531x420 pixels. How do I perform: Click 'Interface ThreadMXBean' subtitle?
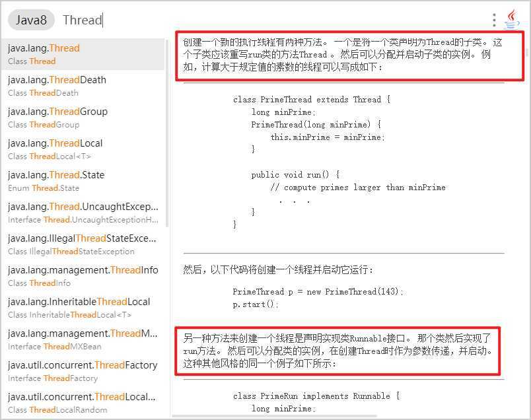pyautogui.click(x=55, y=347)
